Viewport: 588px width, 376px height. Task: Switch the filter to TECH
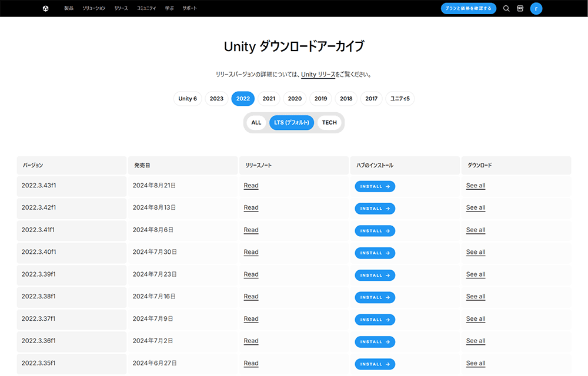click(x=329, y=122)
